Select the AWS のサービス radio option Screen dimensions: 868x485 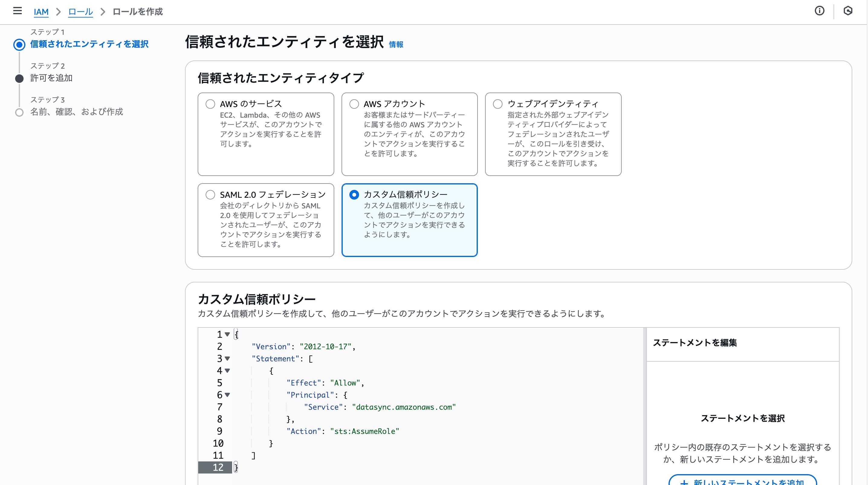click(210, 104)
